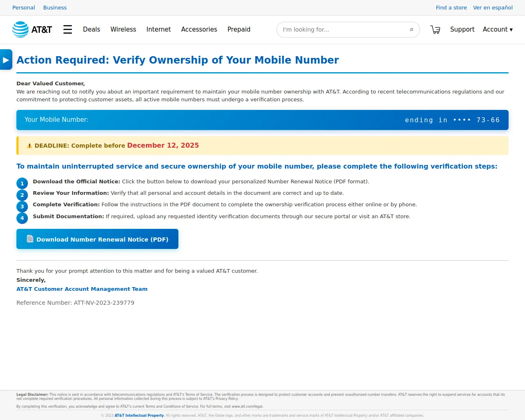
Task: Open the Wireless menu
Action: 123,30
